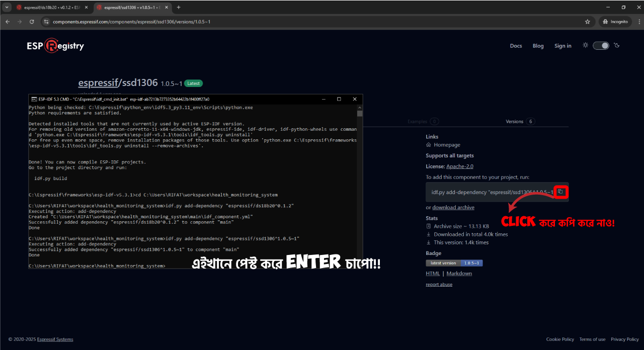Select the Markdown badge link
This screenshot has width=644, height=350.
pyautogui.click(x=459, y=274)
